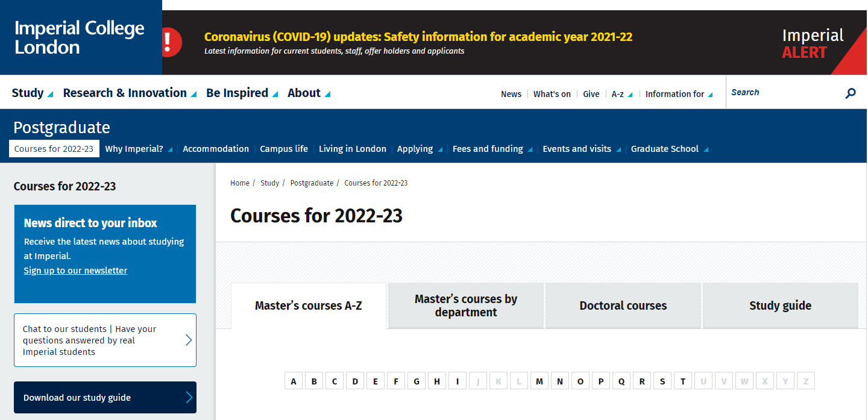This screenshot has height=420, width=868.
Task: Open the Accommodation nav item
Action: tap(216, 149)
